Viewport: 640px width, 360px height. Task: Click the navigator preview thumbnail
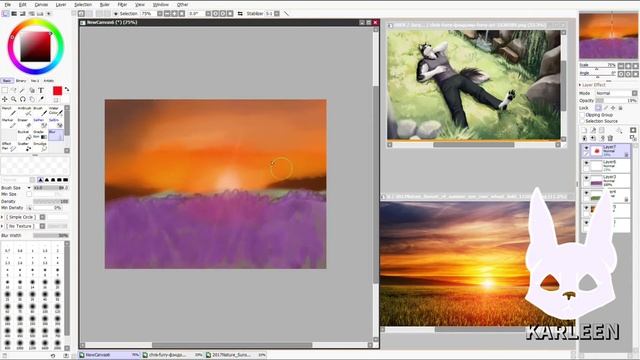[608, 36]
